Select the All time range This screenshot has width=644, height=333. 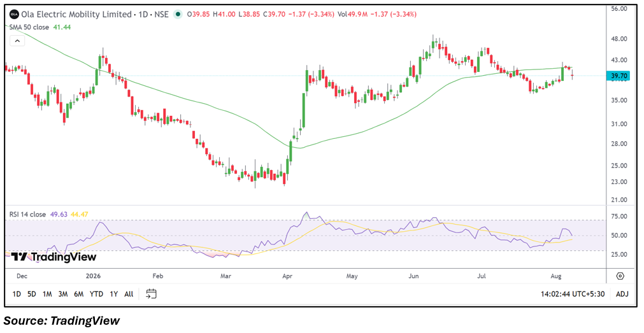coord(129,294)
